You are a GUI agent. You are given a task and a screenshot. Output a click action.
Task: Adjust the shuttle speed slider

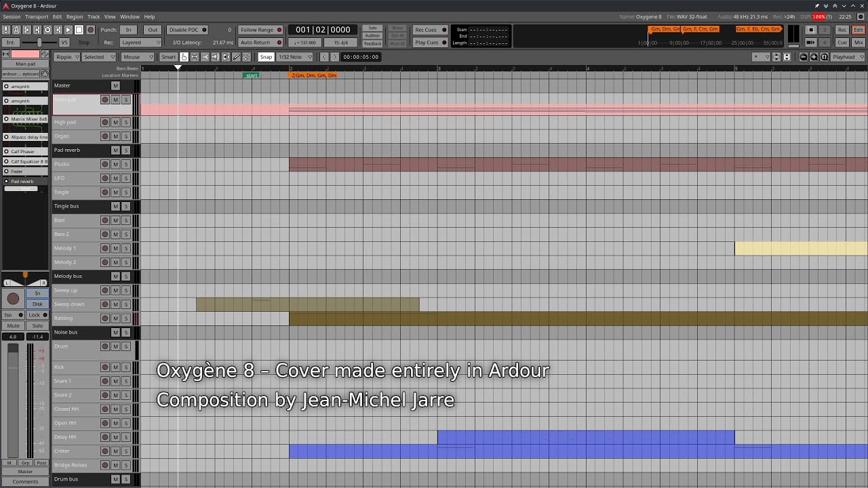pos(39,42)
